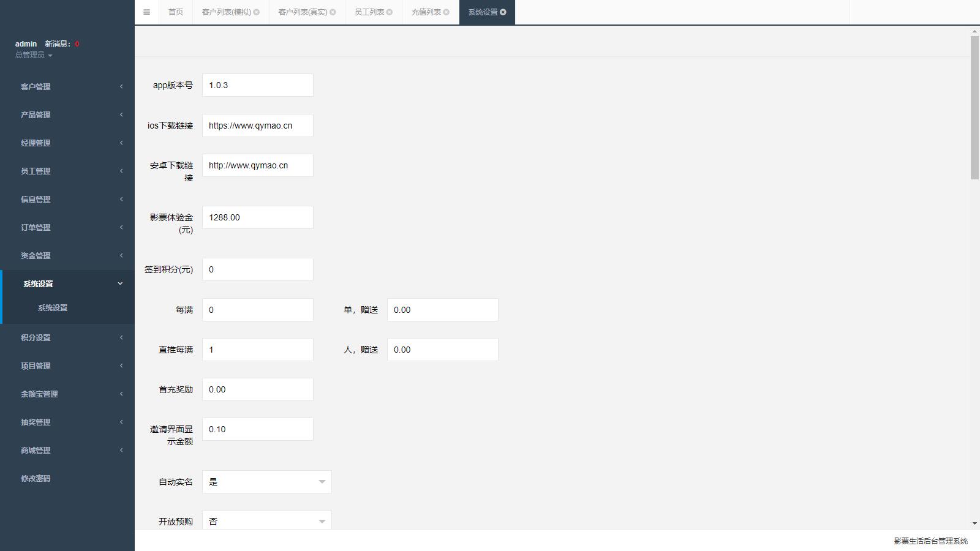Open the 总管理员 user dropdown
980x551 pixels.
coord(34,55)
